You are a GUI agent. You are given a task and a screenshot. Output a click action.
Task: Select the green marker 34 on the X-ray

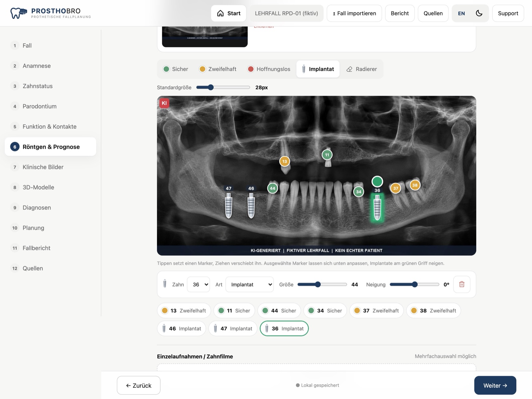(x=359, y=192)
